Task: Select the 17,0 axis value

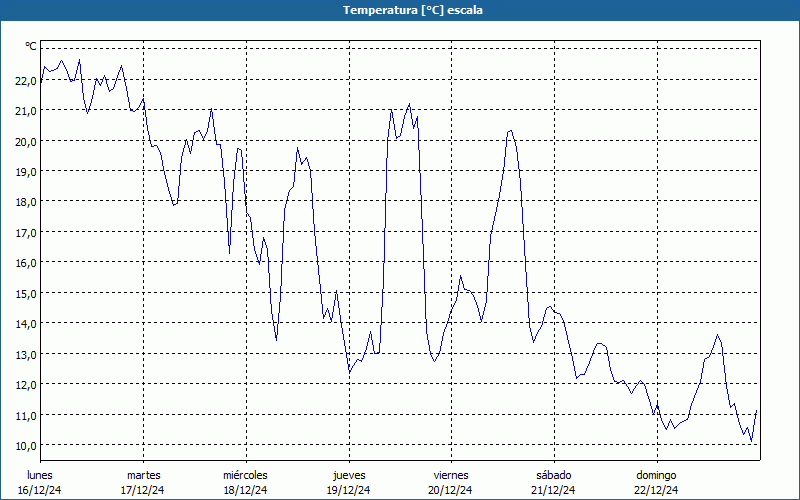Action: point(26,233)
